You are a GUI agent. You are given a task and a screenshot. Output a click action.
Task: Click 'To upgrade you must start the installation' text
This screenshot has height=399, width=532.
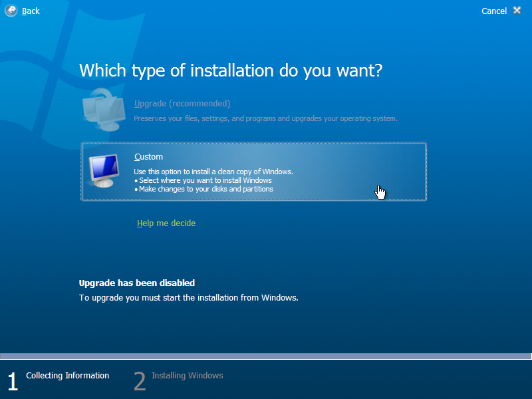[189, 297]
